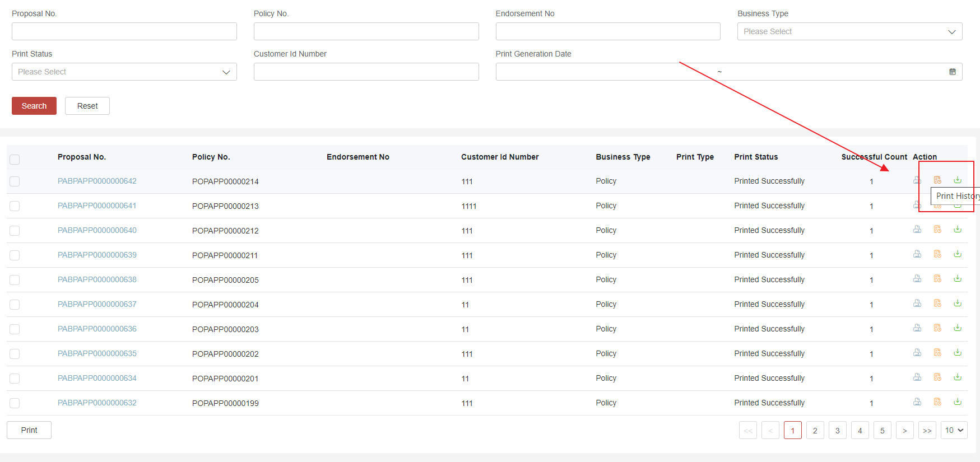Expand the Business Type dropdown

pos(849,31)
